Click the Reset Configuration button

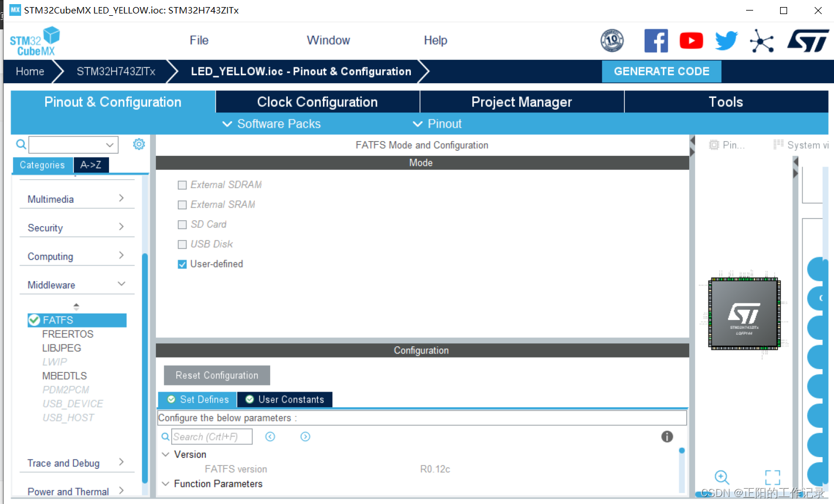point(217,376)
